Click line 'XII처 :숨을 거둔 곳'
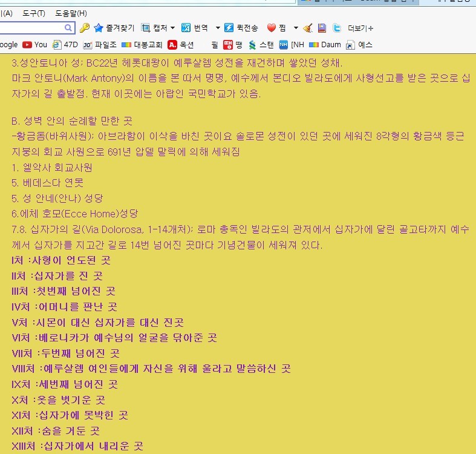 coord(56,431)
